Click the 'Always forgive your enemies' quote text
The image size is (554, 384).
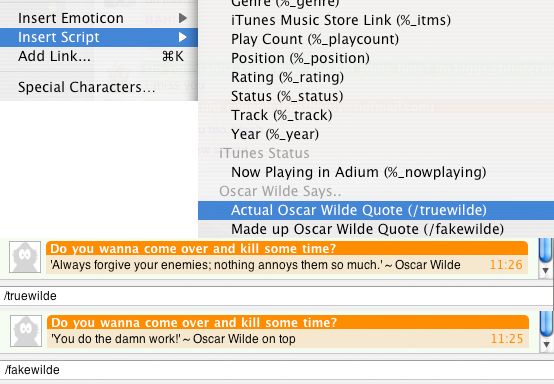pyautogui.click(x=255, y=265)
